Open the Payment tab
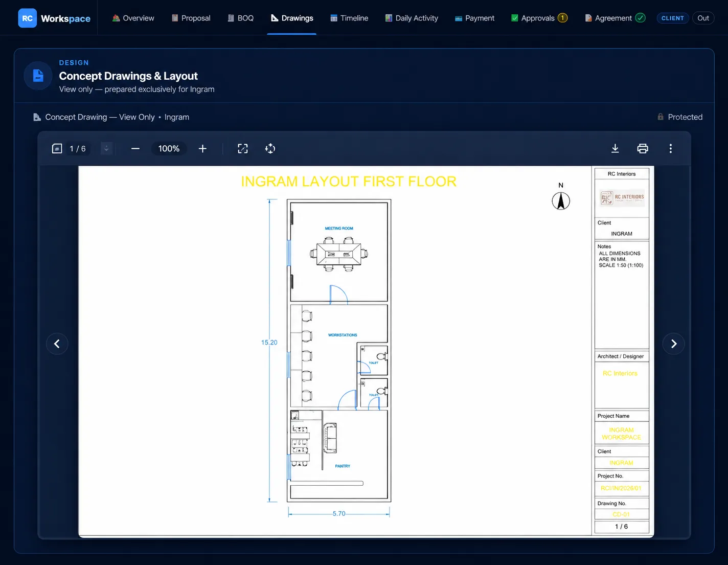Screen dimensions: 728x565 [x=474, y=18]
